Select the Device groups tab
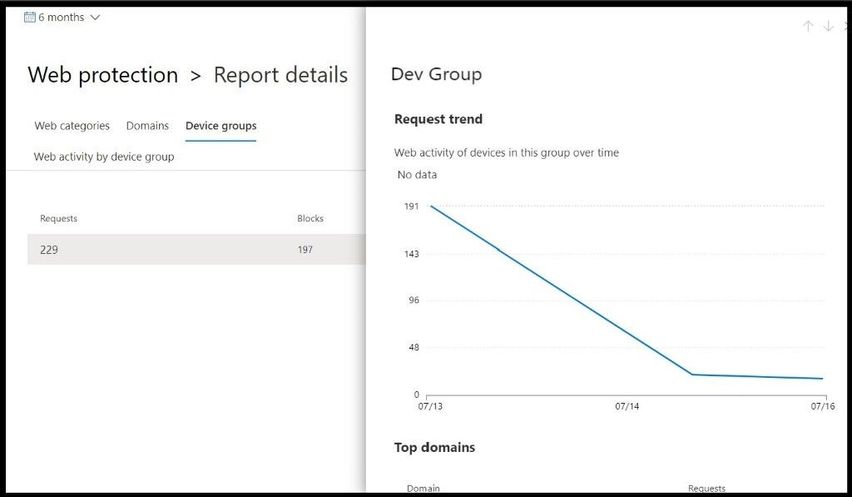 click(x=221, y=126)
